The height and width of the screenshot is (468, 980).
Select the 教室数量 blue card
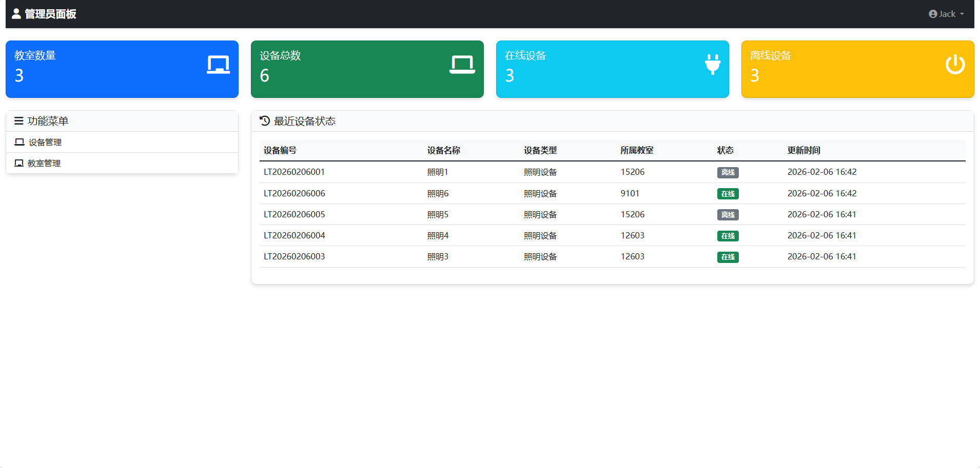pyautogui.click(x=122, y=69)
